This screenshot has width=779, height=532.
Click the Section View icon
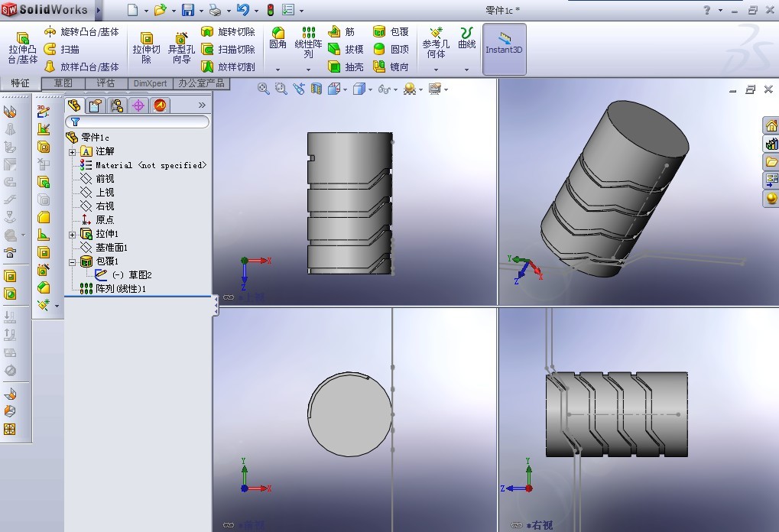(316, 89)
